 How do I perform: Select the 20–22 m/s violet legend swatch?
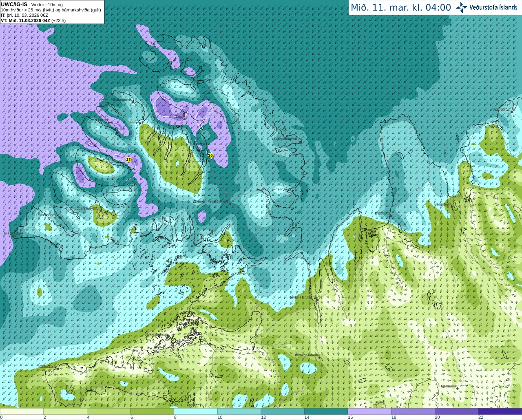pyautogui.click(x=457, y=411)
